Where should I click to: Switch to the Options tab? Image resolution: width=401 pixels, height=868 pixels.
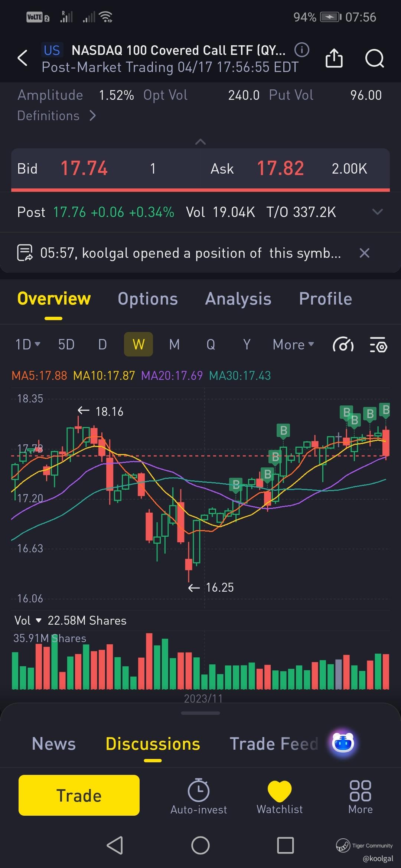pyautogui.click(x=148, y=299)
